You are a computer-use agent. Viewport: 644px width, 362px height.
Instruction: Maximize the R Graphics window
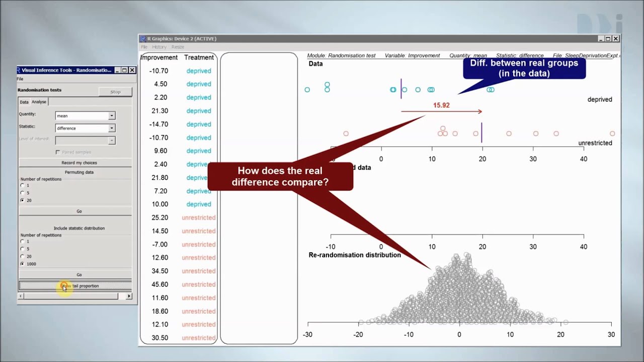(x=608, y=39)
